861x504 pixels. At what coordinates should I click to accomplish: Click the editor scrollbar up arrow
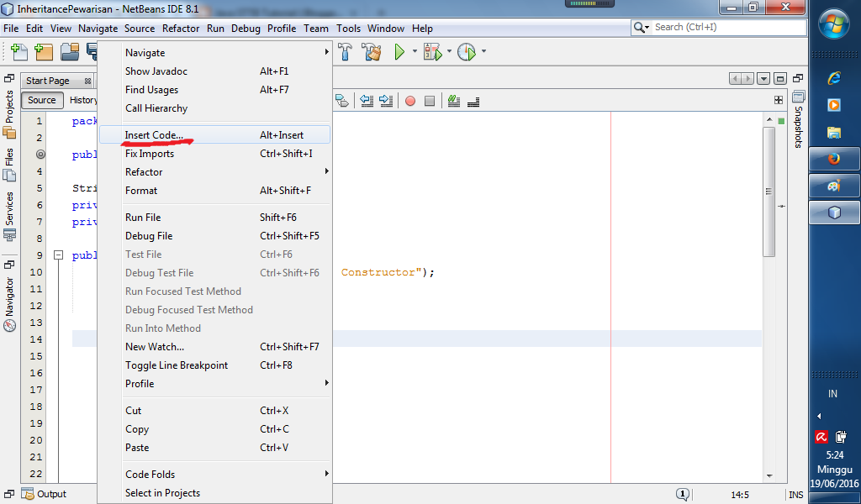coord(769,119)
